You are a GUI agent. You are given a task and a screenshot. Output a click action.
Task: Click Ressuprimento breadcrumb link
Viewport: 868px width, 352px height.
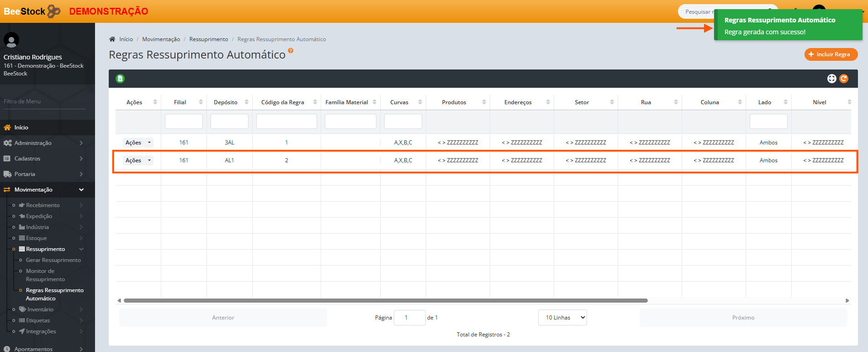(208, 39)
